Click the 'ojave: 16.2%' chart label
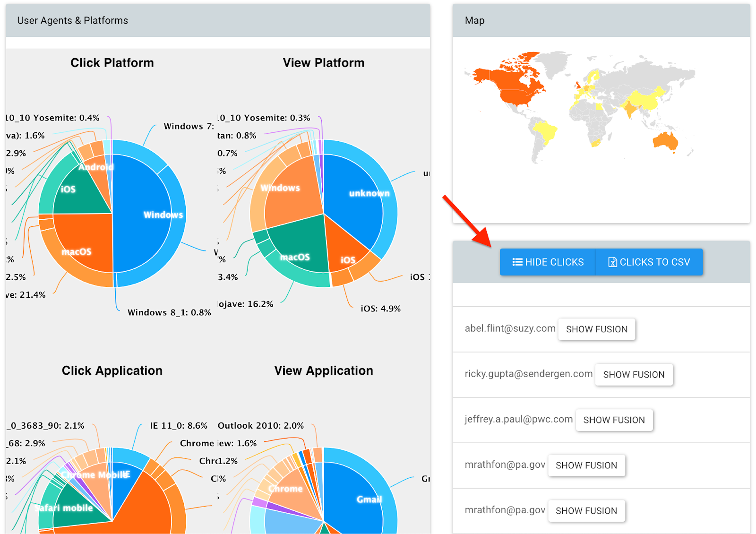 point(246,304)
